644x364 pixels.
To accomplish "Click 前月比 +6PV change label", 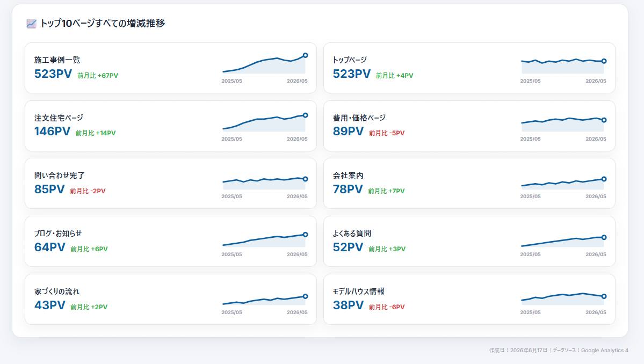I will pos(89,249).
